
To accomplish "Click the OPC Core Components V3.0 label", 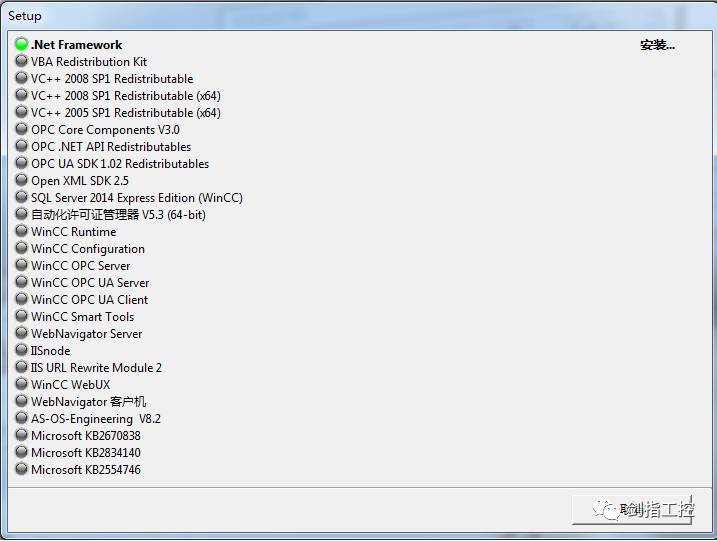I will [105, 130].
